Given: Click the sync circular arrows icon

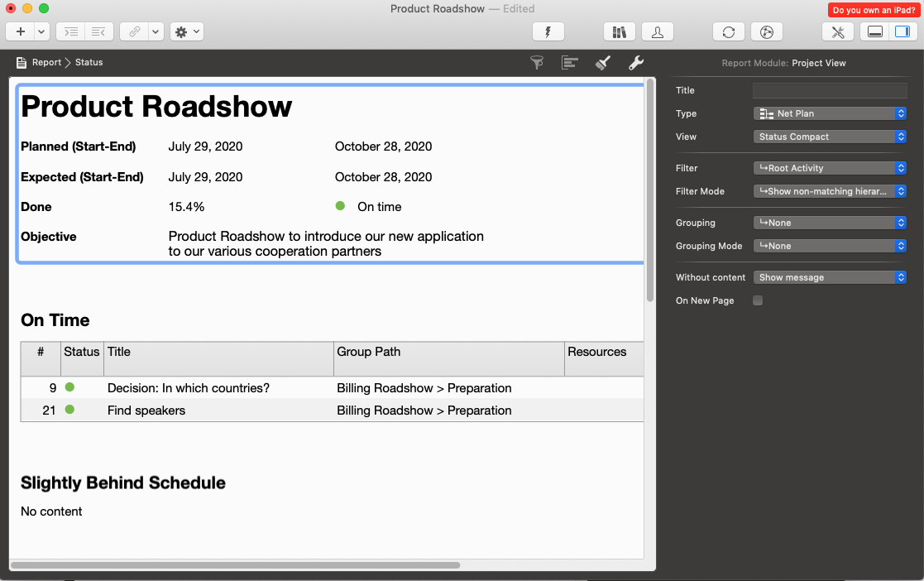Looking at the screenshot, I should tap(728, 31).
